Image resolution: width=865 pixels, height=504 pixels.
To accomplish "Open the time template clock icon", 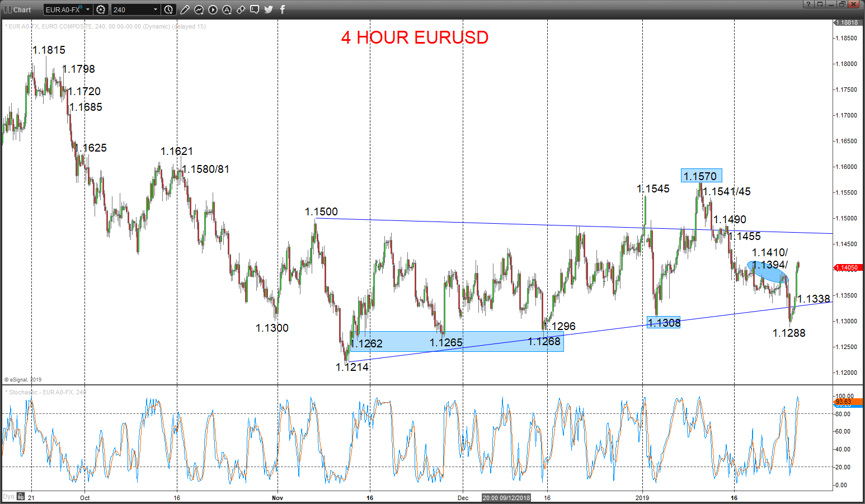I will 168,10.
